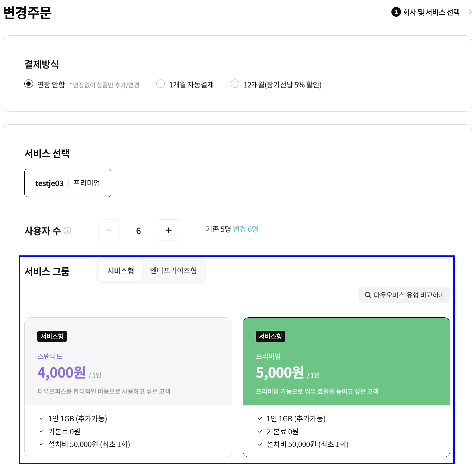Click 서비스형 badge on 스탠다드 card
Image resolution: width=476 pixels, height=464 pixels.
tap(52, 336)
